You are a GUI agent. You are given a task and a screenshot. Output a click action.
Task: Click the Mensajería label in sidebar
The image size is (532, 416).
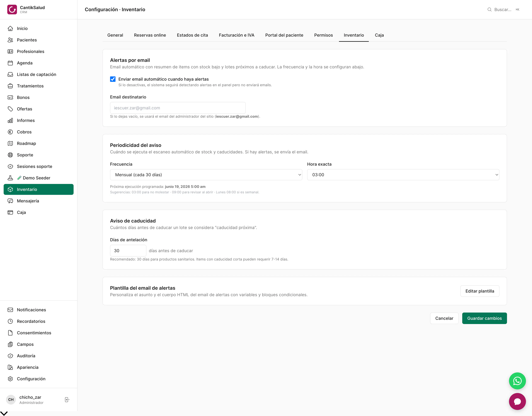[28, 201]
